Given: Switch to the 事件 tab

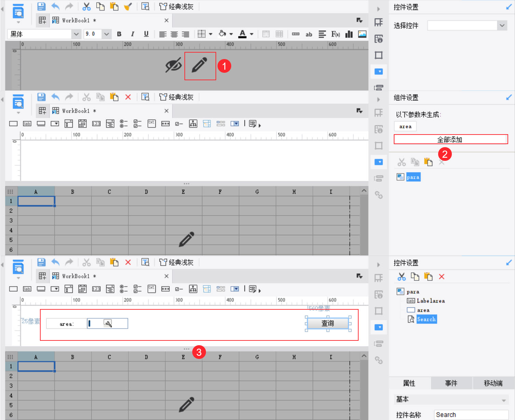Looking at the screenshot, I should click(x=451, y=383).
